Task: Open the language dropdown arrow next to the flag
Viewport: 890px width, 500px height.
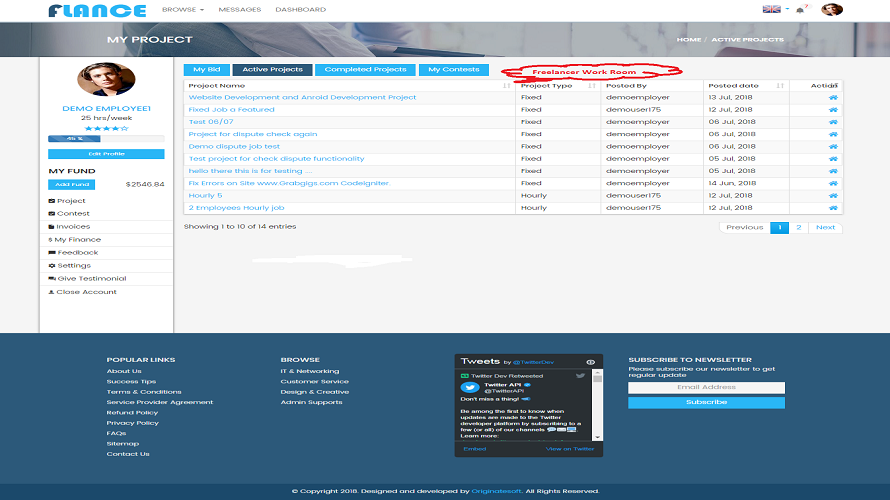Action: [787, 9]
